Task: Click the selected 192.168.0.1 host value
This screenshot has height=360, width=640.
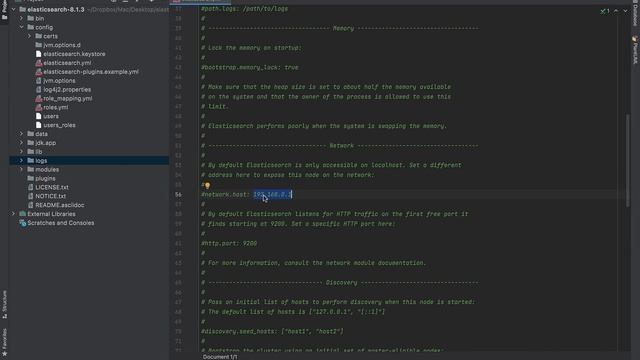Action: click(273, 195)
